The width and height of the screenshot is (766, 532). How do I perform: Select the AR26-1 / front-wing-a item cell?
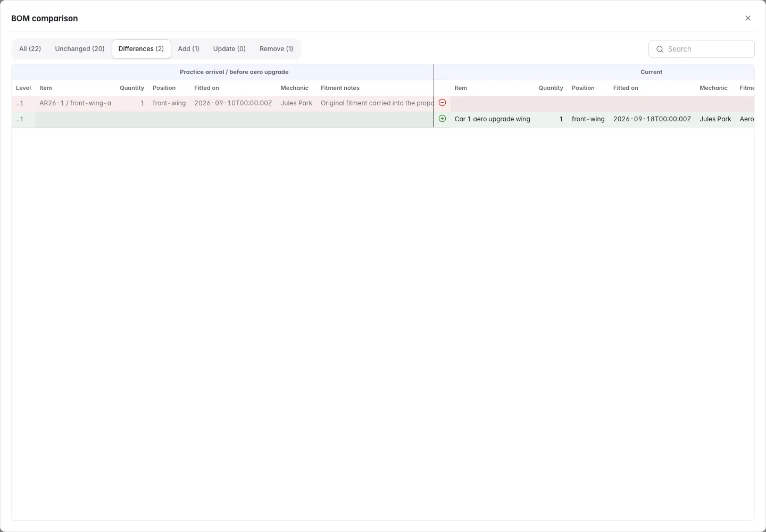tap(75, 103)
